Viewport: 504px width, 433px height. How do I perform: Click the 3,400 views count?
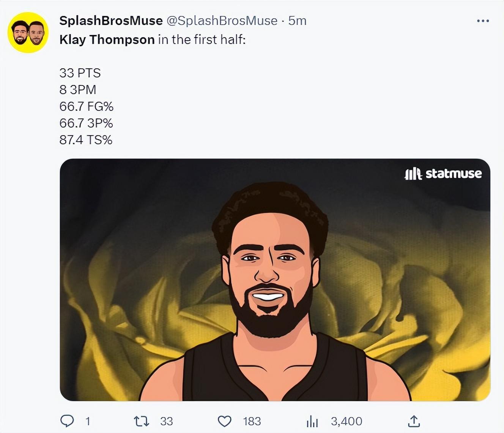coord(346,421)
